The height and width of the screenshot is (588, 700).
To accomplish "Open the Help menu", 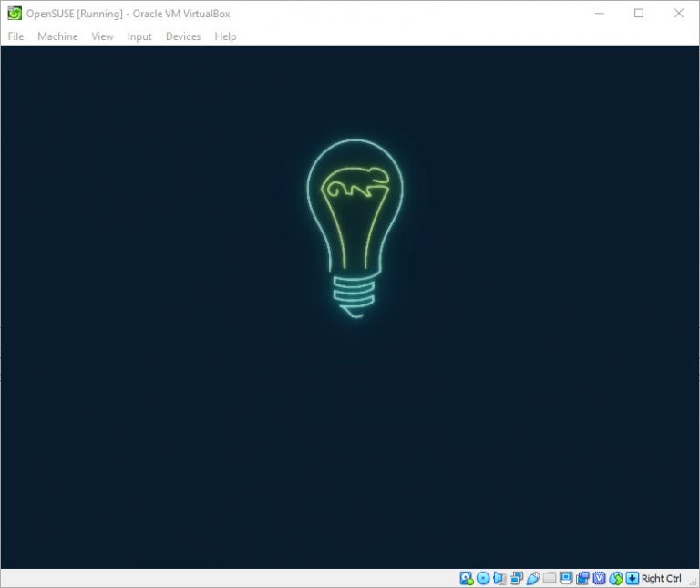I will (x=225, y=36).
